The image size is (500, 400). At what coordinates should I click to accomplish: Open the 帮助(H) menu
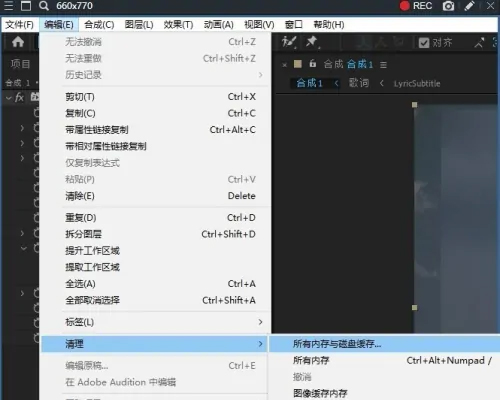click(329, 25)
